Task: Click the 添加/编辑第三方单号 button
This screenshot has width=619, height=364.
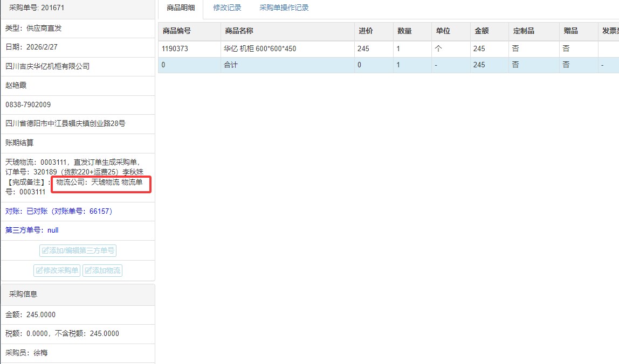Action: 78,250
